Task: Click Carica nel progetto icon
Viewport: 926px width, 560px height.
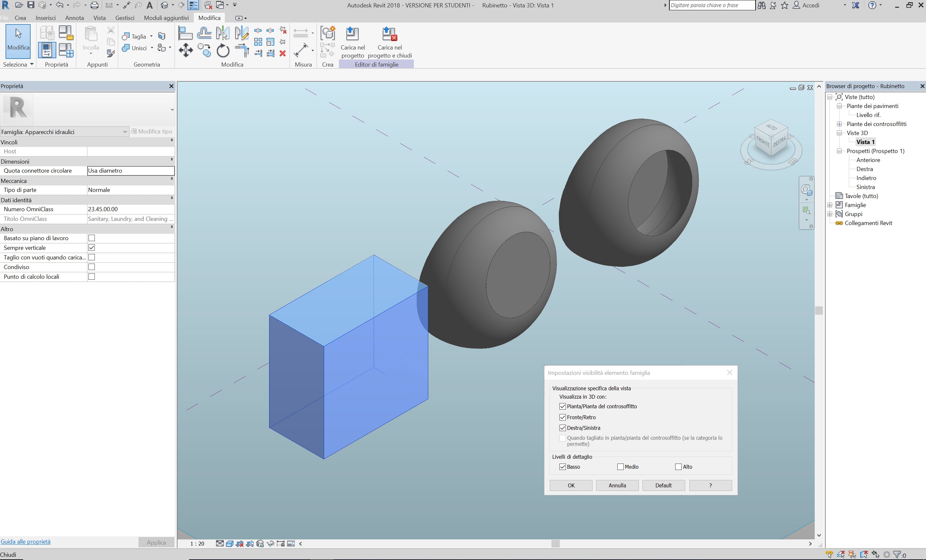Action: pos(352,34)
